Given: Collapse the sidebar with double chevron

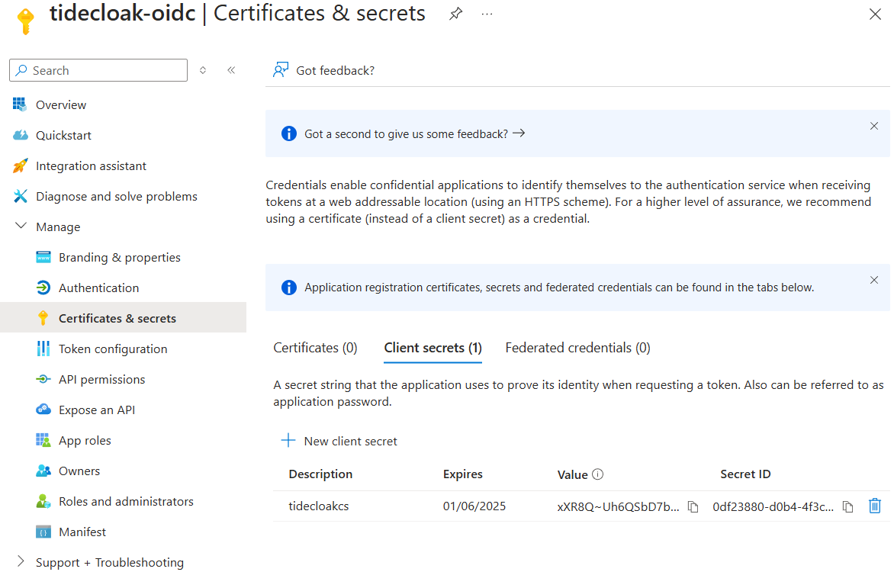Looking at the screenshot, I should [x=231, y=70].
